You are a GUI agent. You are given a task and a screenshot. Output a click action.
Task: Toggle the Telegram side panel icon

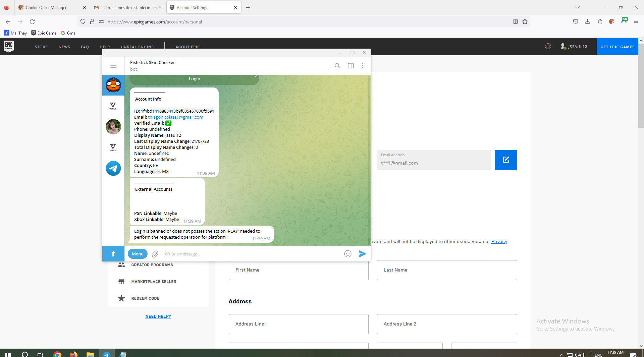point(351,66)
